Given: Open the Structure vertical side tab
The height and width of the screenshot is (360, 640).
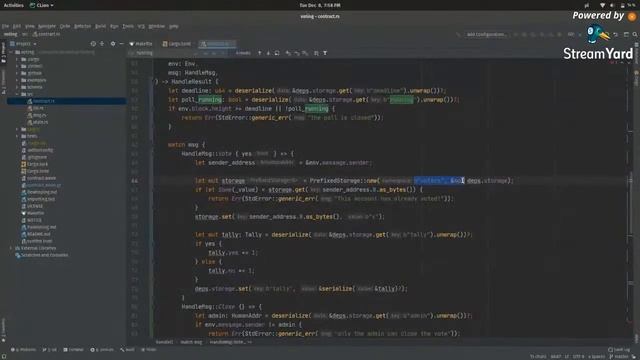Looking at the screenshot, I should (3, 82).
